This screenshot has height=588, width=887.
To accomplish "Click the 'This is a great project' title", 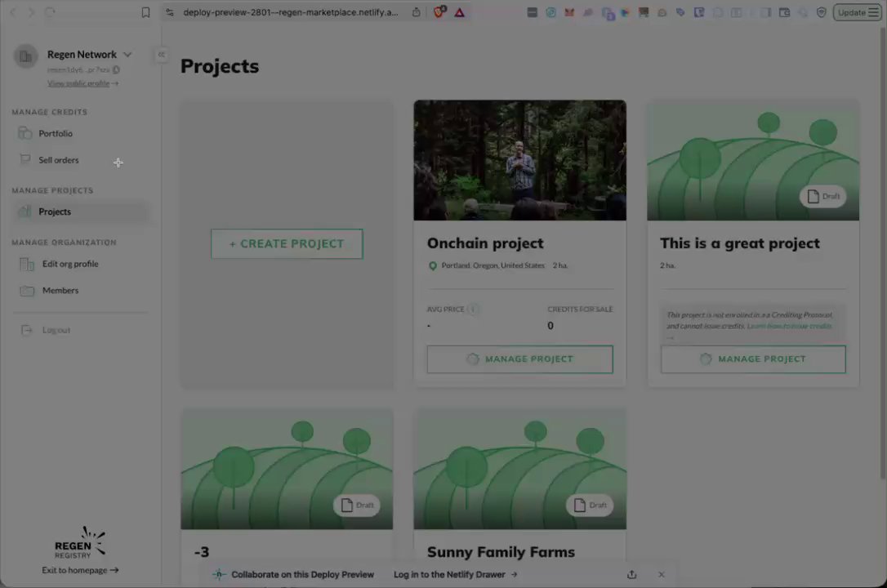I will pyautogui.click(x=740, y=243).
